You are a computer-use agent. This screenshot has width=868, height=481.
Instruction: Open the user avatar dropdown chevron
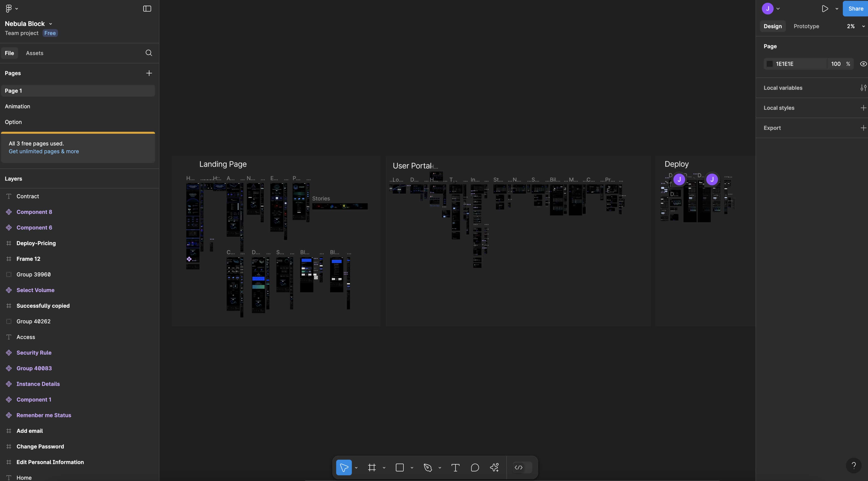(x=778, y=9)
